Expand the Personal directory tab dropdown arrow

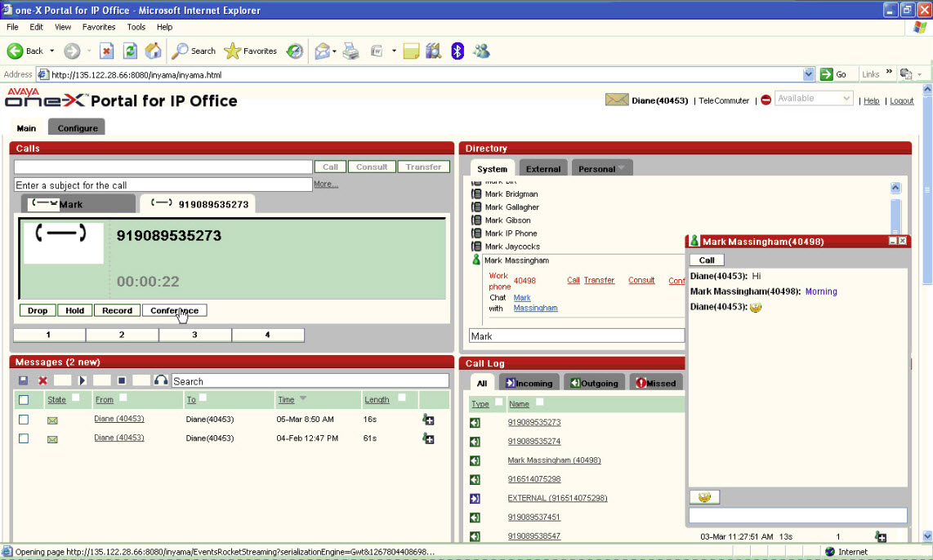click(621, 169)
